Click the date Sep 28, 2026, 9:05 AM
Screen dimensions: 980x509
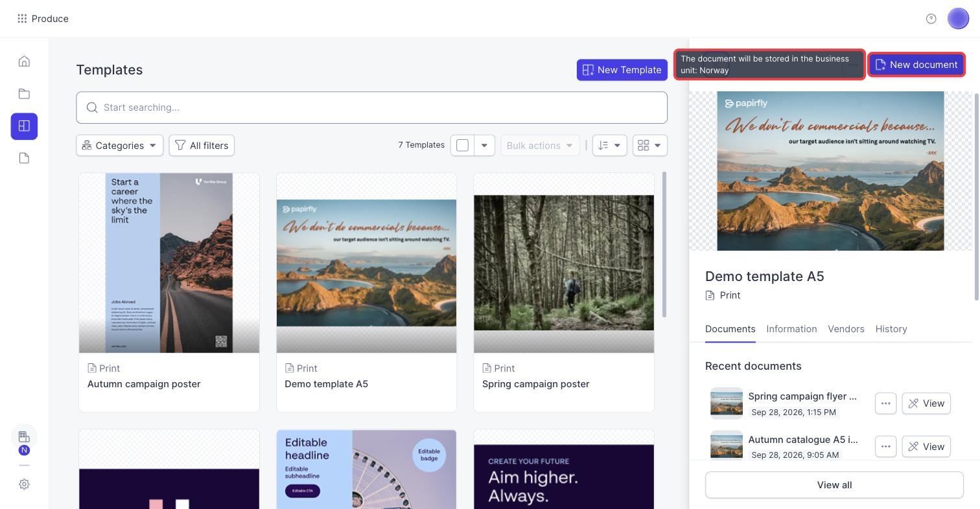pos(795,455)
